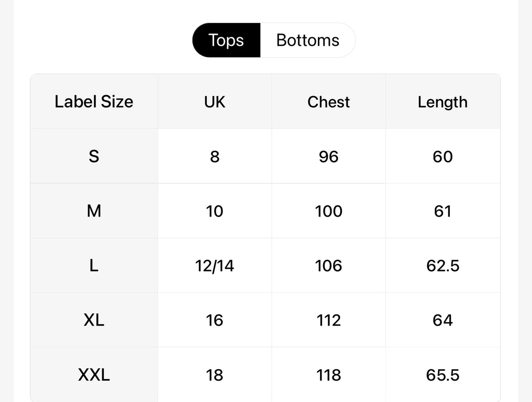Click the chest measurement 106 cell
This screenshot has height=402, width=532.
click(329, 265)
